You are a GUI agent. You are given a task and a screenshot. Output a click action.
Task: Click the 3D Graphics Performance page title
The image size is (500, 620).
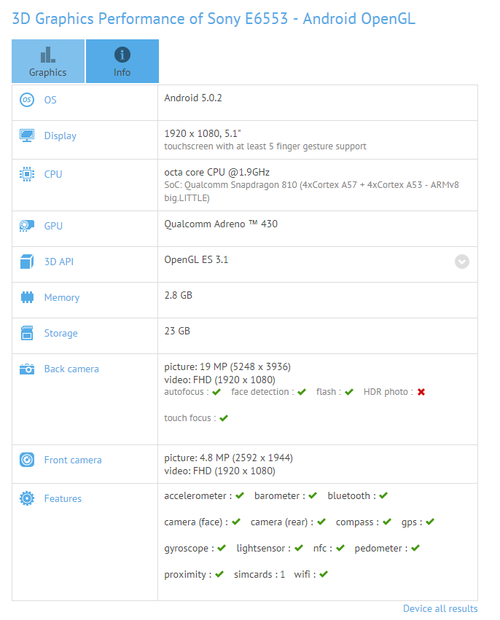213,19
